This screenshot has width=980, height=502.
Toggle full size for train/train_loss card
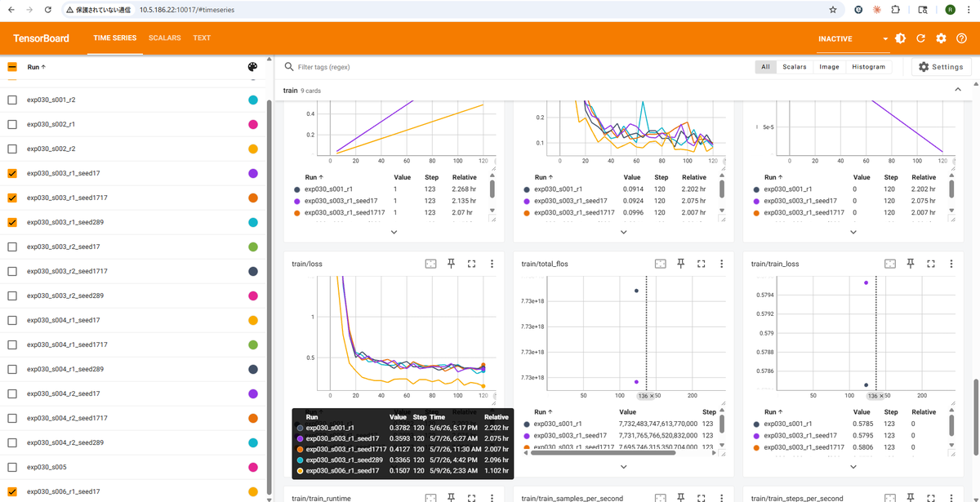tap(931, 264)
